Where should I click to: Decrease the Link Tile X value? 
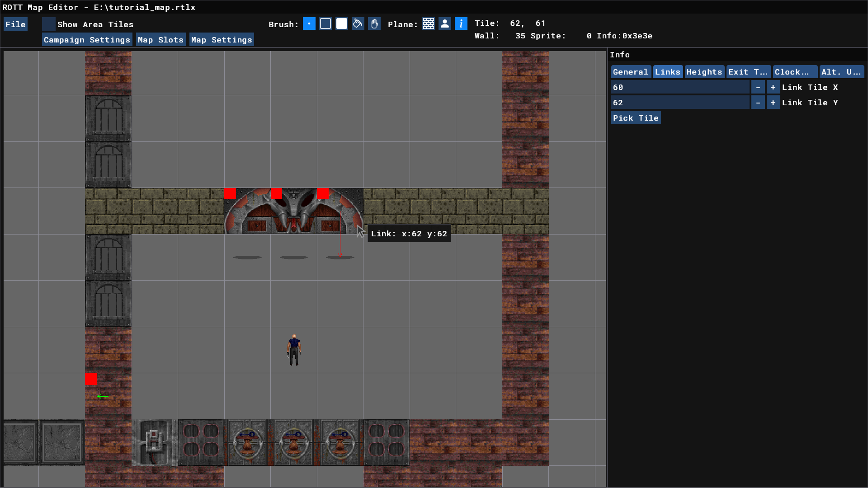click(x=758, y=87)
